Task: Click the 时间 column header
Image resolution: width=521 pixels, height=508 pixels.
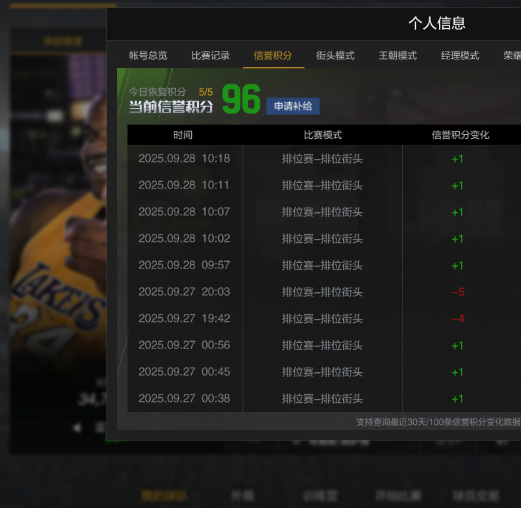Action: pyautogui.click(x=183, y=135)
